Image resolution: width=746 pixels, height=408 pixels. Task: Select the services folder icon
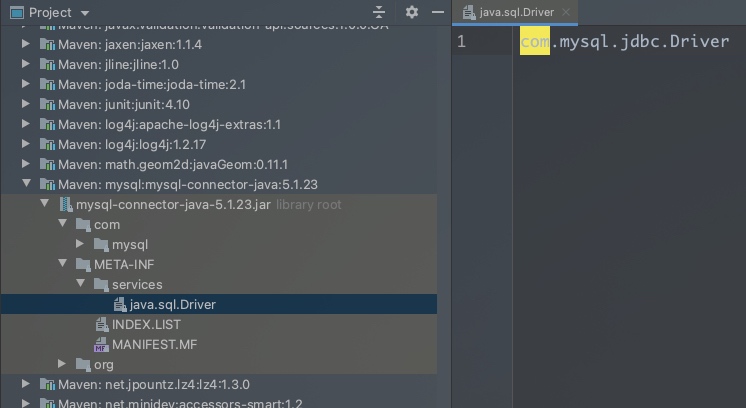click(x=101, y=285)
